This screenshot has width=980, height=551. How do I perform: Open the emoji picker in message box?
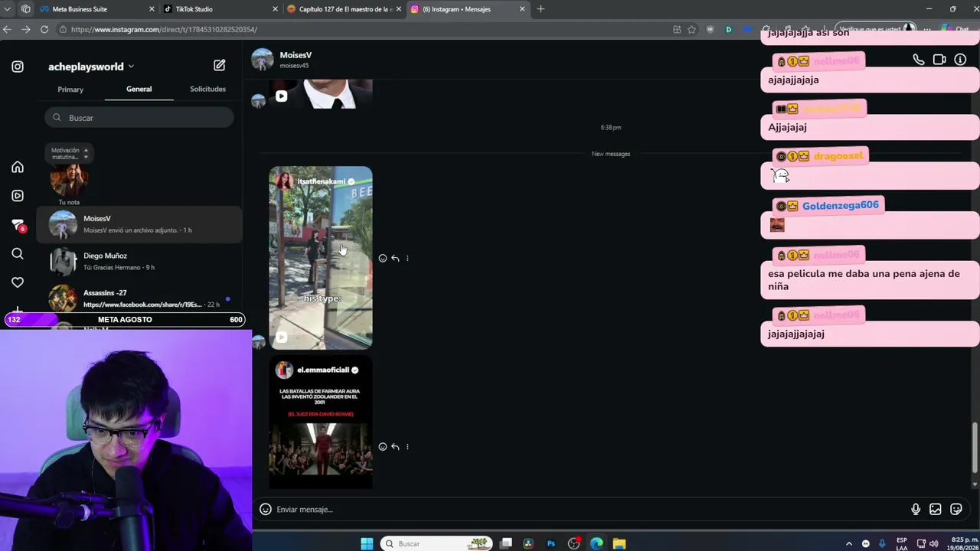[266, 510]
